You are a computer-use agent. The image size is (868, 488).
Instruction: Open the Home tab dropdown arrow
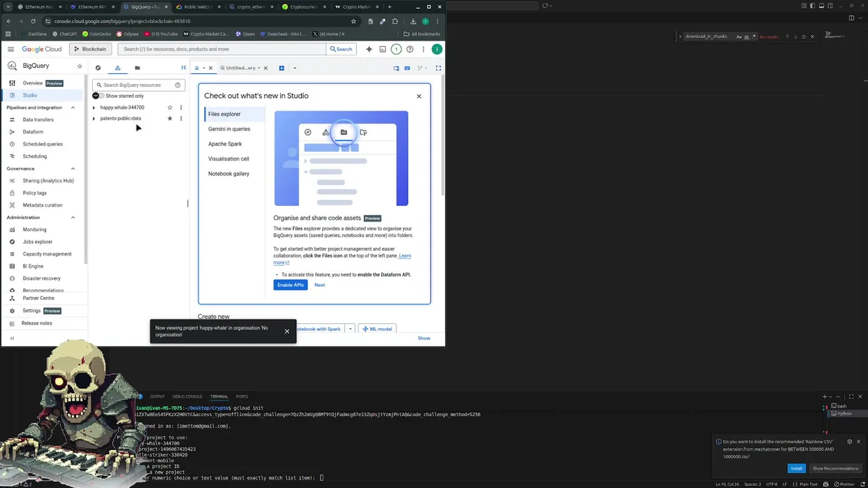click(203, 68)
